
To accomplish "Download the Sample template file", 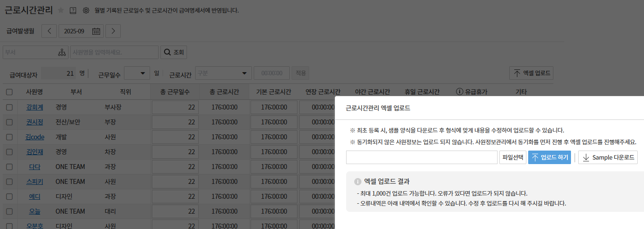I will (x=608, y=157).
